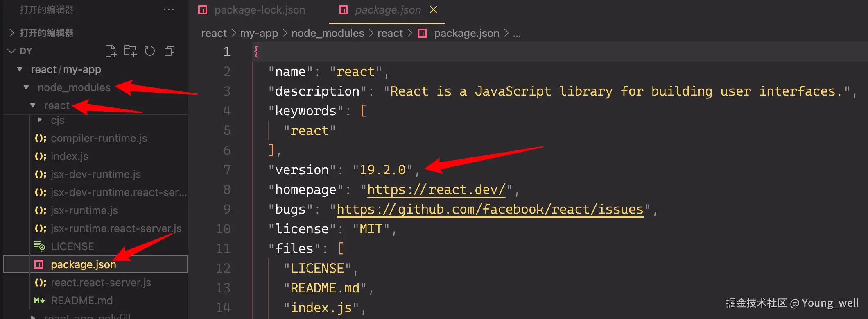Viewport: 868px width, 319px height.
Task: Click the JS icon beside index.js
Action: coord(40,156)
